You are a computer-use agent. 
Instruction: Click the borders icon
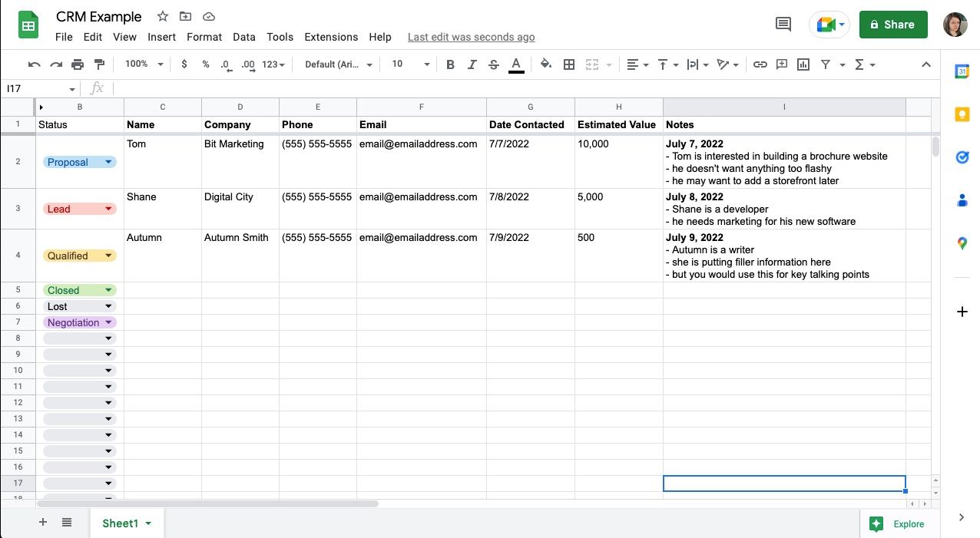pyautogui.click(x=569, y=64)
